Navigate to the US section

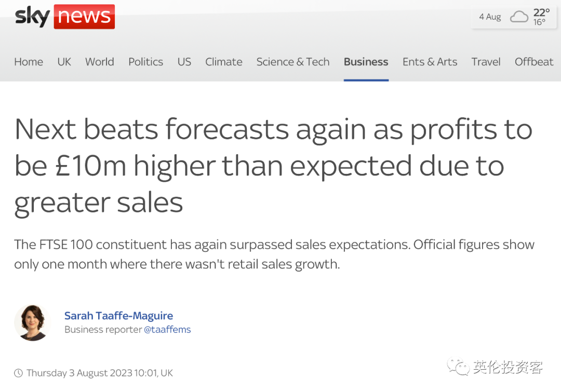coord(184,62)
